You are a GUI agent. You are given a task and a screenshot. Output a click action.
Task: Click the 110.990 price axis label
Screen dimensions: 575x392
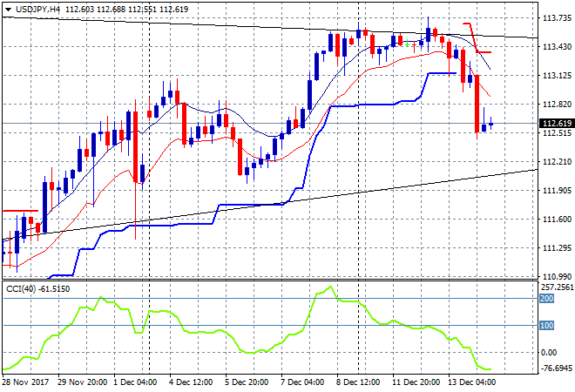557,276
